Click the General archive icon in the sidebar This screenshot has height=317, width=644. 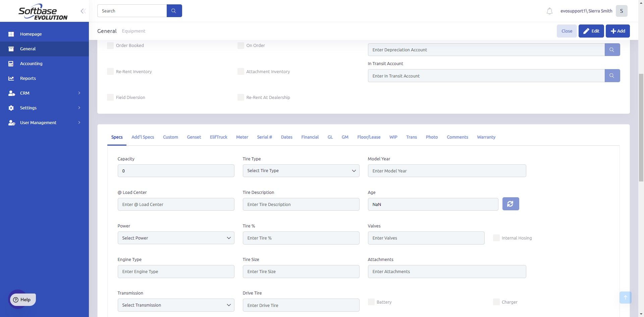point(11,49)
